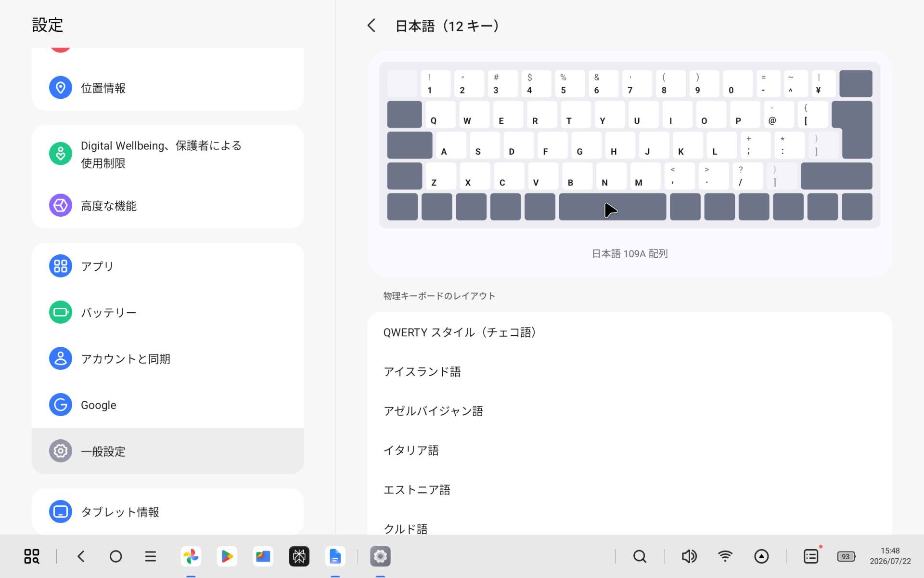This screenshot has height=578, width=924.
Task: Tap the taskbar home circle button
Action: [115, 556]
